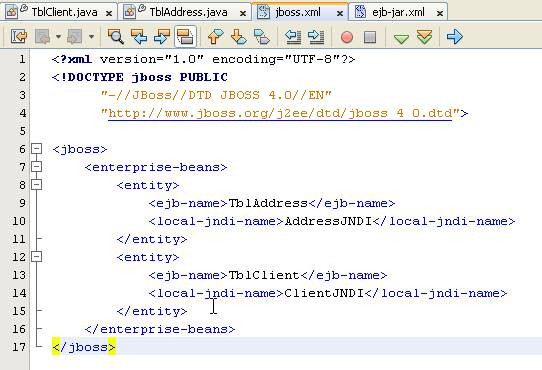The height and width of the screenshot is (370, 542).
Task: Click line number 1 in gutter
Action: click(22, 59)
